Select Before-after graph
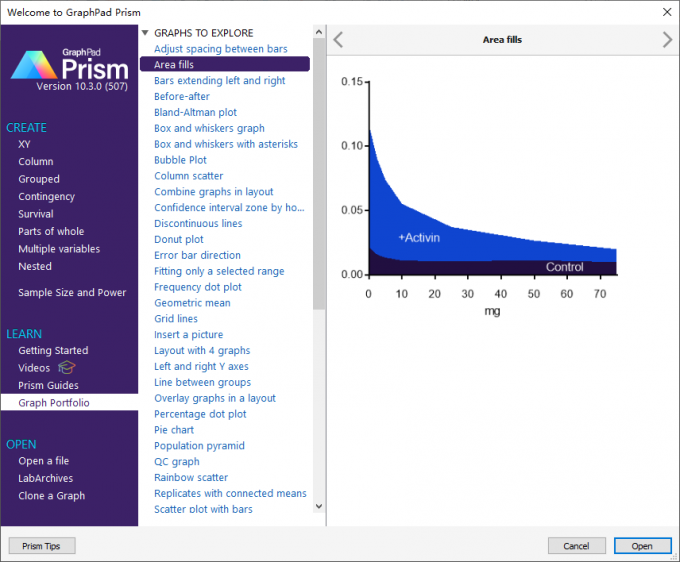This screenshot has height=562, width=680. click(182, 97)
